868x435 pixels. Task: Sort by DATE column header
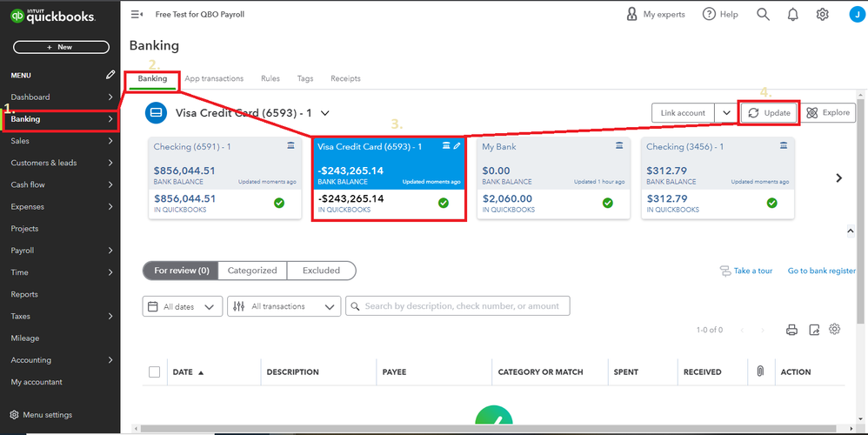[188, 371]
